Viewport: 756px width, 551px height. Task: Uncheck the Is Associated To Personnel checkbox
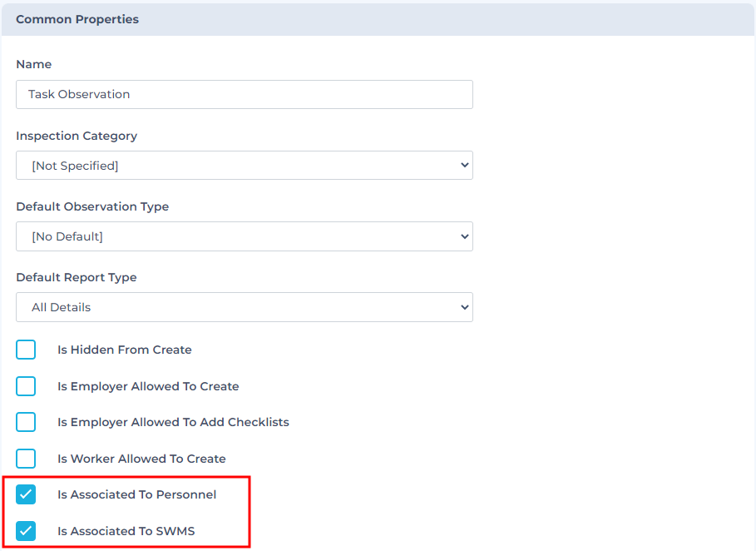[x=27, y=494]
